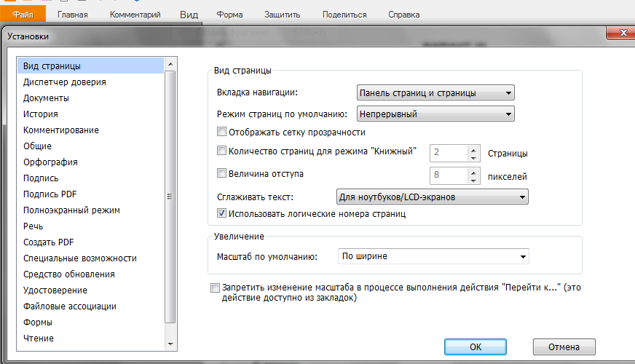Open the Вкладка навигации dropdown

pyautogui.click(x=435, y=93)
